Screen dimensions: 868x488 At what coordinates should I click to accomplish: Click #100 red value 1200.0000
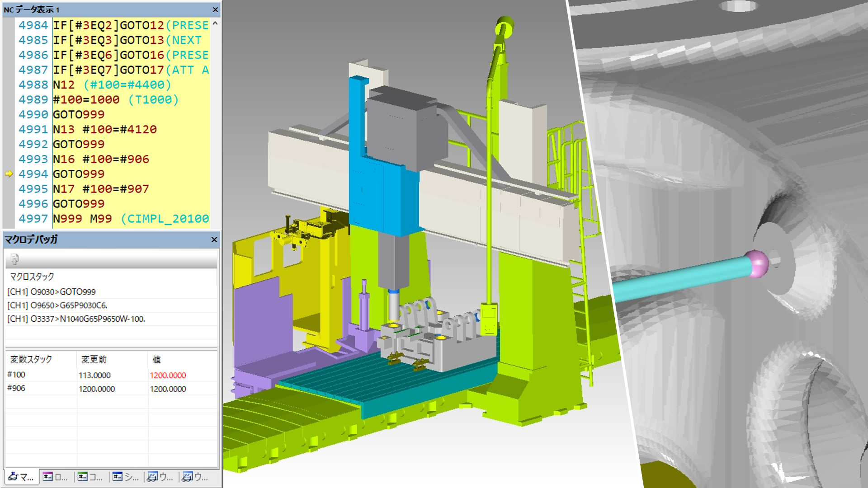[x=168, y=375]
